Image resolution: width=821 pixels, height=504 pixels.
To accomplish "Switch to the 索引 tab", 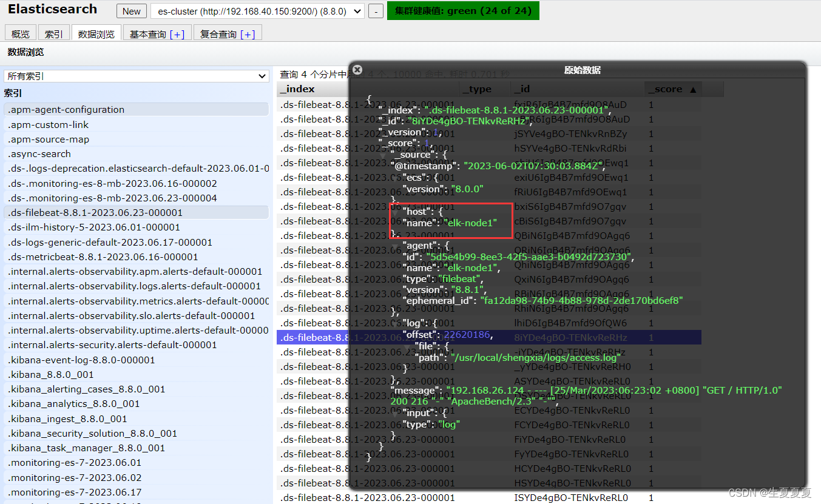I will coord(53,34).
